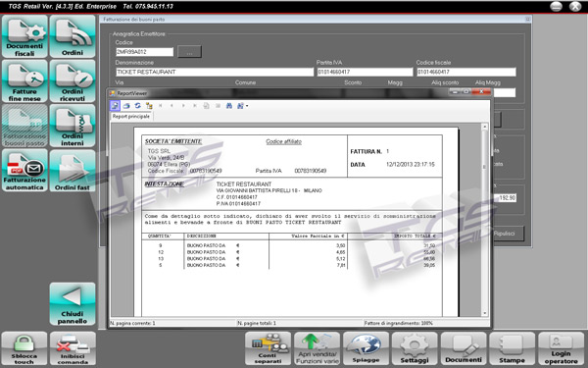Launch Fatturazione automatica
The width and height of the screenshot is (588, 368).
24,171
